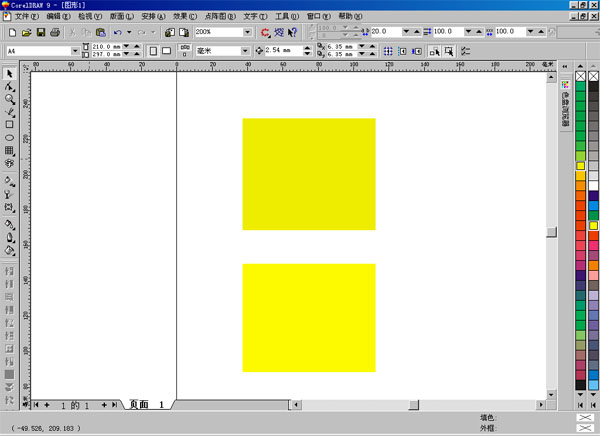
Task: Select the Ellipse tool
Action: click(10, 137)
